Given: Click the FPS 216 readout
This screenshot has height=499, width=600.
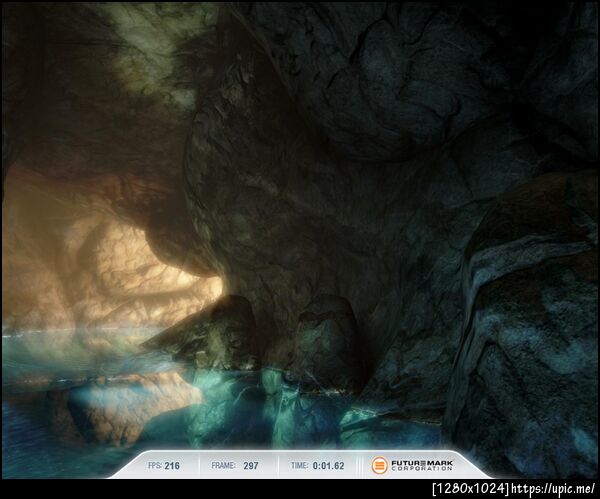Looking at the screenshot, I should coord(164,466).
